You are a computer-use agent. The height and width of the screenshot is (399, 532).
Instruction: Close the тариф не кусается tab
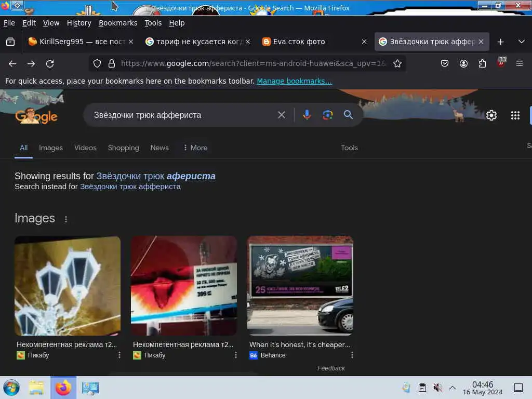[x=248, y=42]
